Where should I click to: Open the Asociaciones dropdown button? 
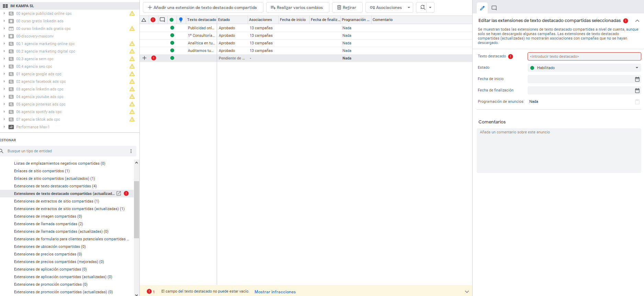pos(389,8)
